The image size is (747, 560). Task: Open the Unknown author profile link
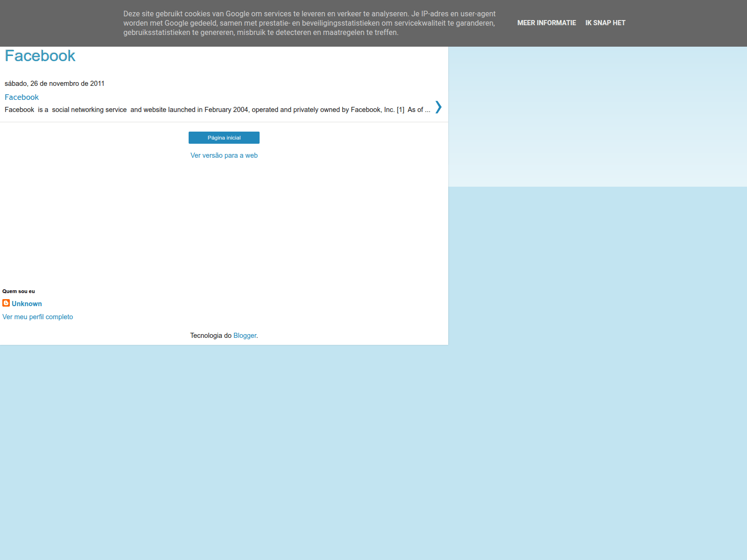[x=27, y=304]
